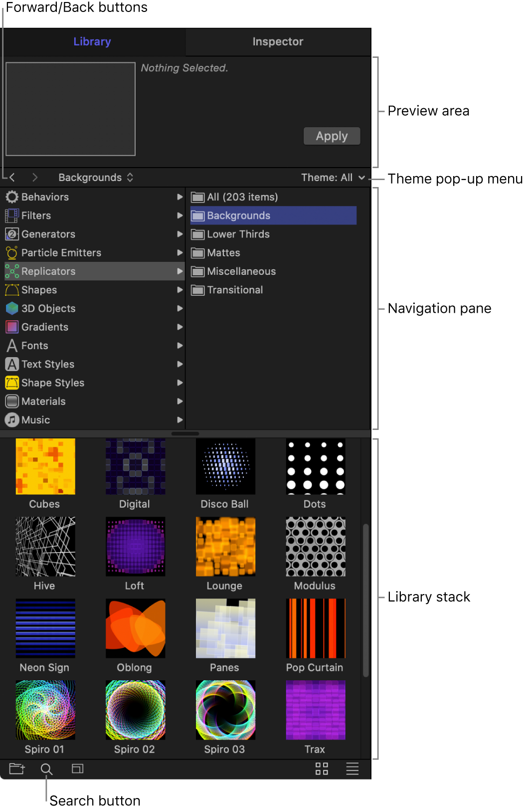Switch to the Library tab
The image size is (528, 812).
(92, 41)
